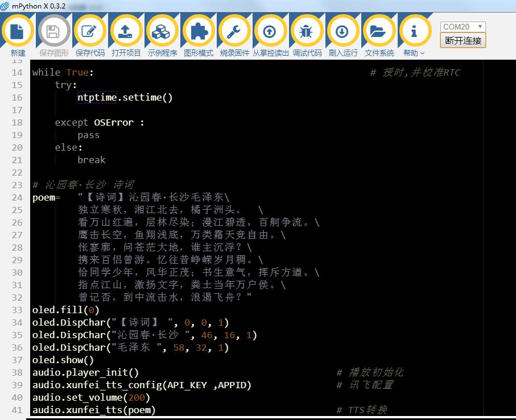Click the 'pass' statement on line 19
516x420 pixels.
(x=88, y=135)
